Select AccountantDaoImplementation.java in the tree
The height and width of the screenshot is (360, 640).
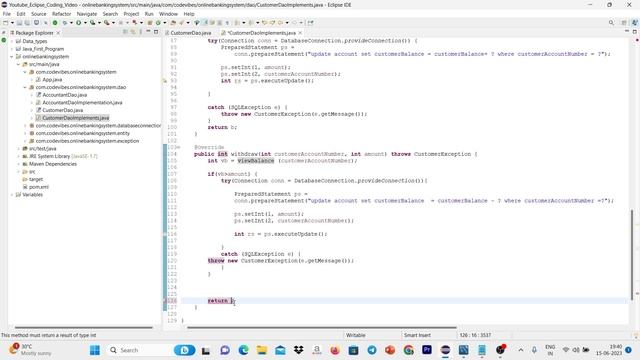82,103
